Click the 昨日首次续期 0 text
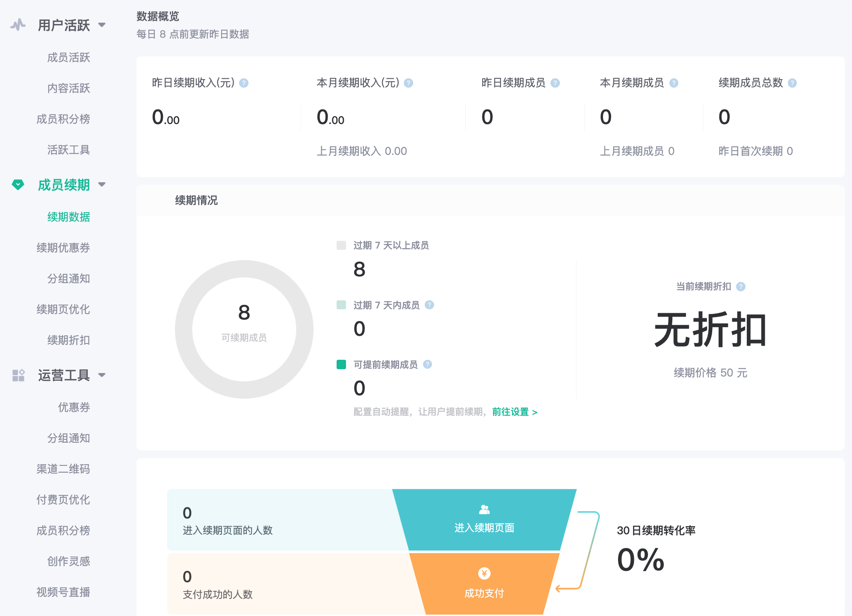The image size is (852, 616). [756, 151]
